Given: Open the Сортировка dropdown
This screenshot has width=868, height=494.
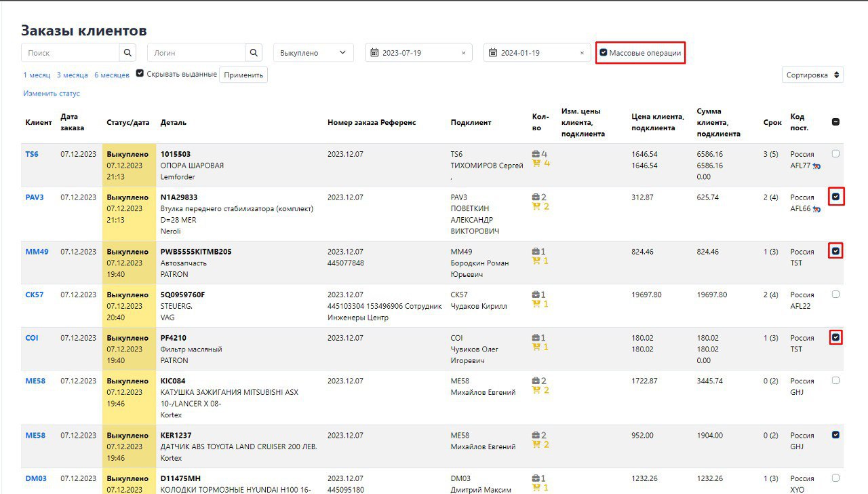Looking at the screenshot, I should pos(812,75).
